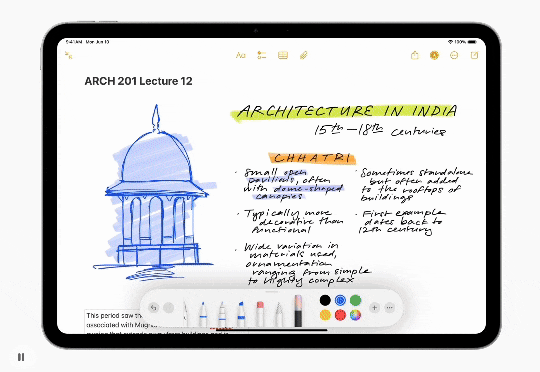Share the note with the share icon
540x372 pixels.
coord(415,55)
